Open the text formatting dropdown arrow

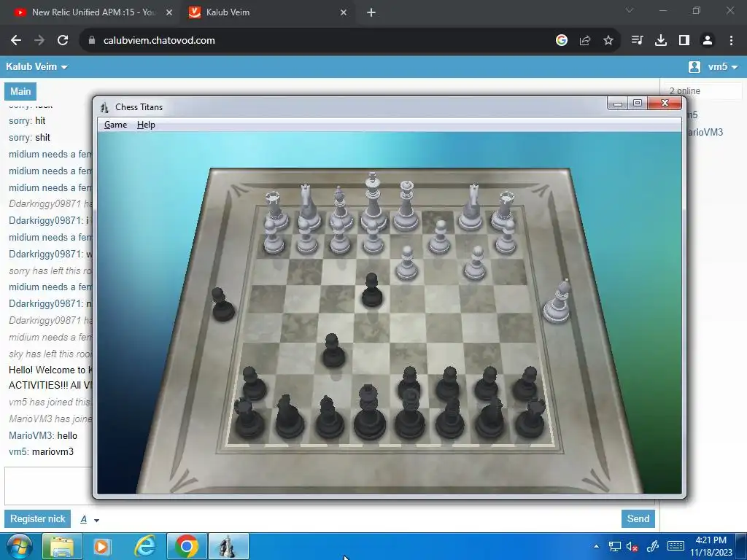(x=96, y=520)
